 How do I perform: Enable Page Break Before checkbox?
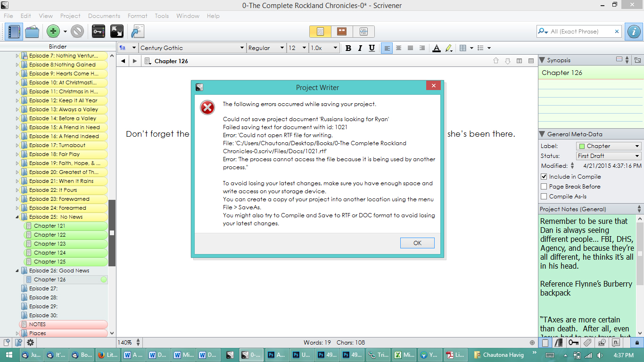[x=544, y=187]
